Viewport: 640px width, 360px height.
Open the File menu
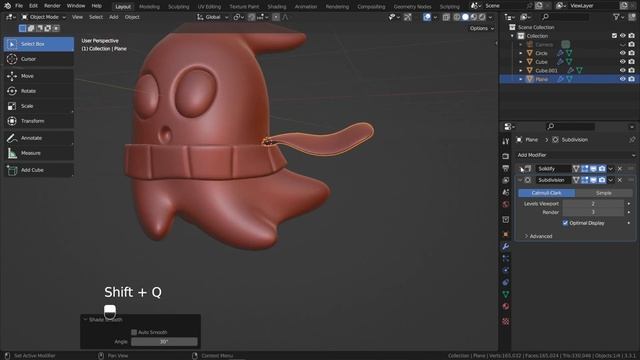tap(19, 6)
